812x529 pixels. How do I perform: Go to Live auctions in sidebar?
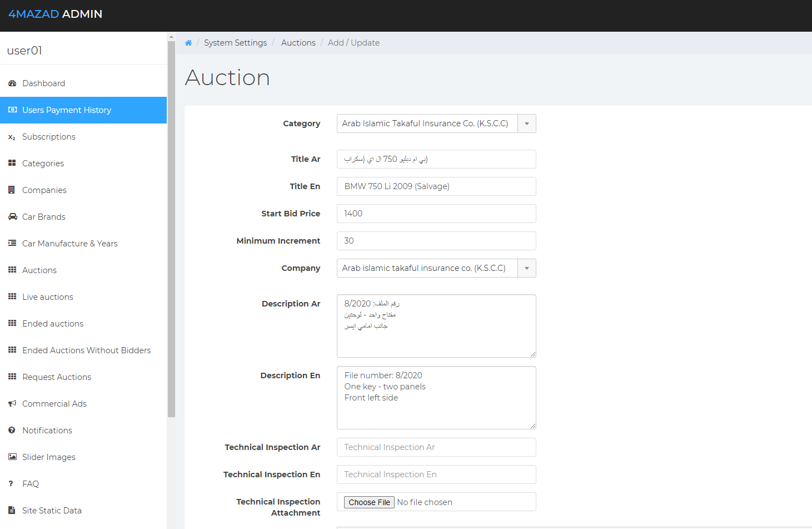pos(48,297)
